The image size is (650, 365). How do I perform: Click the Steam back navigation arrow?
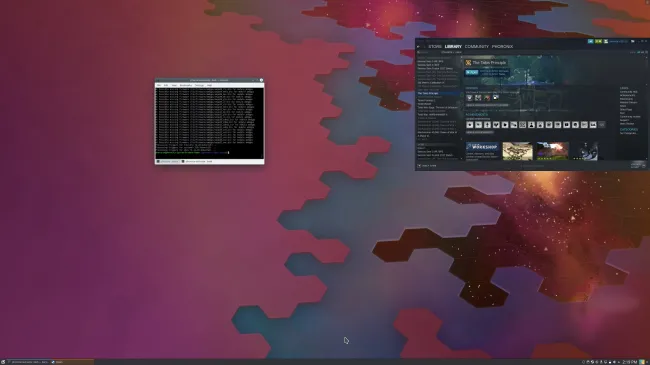[418, 47]
